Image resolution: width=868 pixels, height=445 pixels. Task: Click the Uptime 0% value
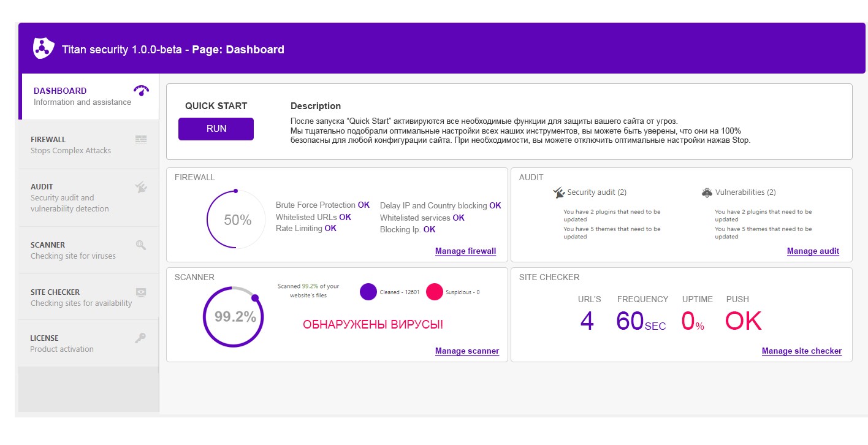tap(693, 322)
